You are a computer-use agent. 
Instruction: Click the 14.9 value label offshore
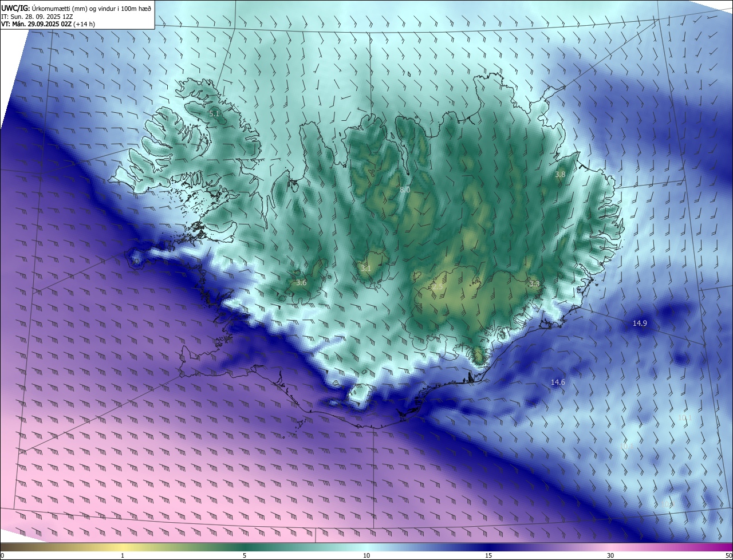pyautogui.click(x=640, y=324)
